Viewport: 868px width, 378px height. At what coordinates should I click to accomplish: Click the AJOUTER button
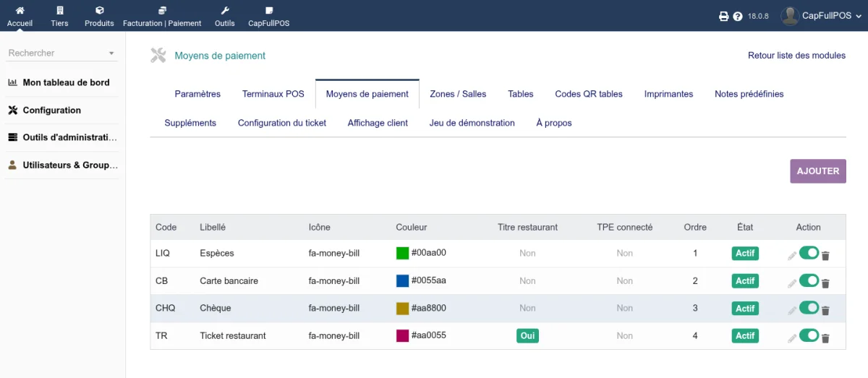[818, 171]
